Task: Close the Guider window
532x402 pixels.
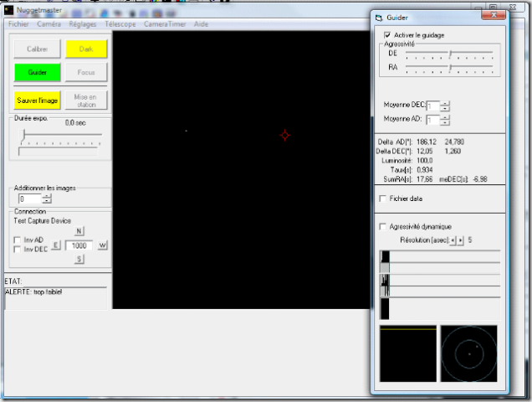Action: coord(494,15)
